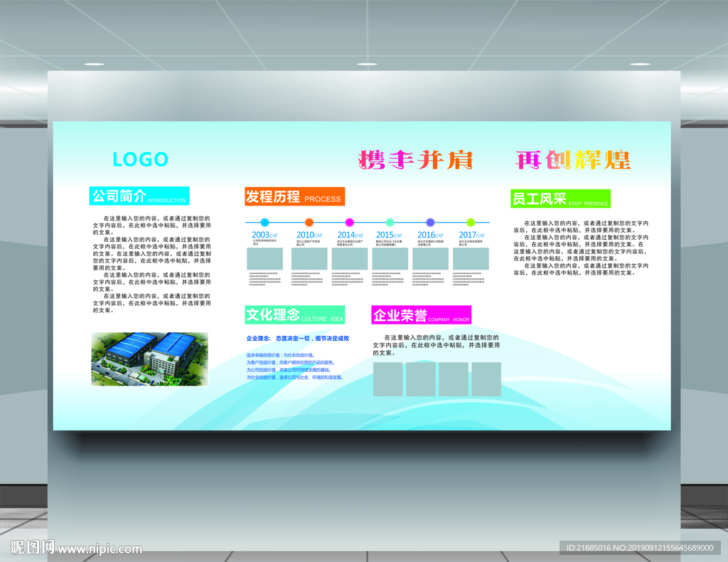Click the factory building aerial photo
Viewport: 728px width, 562px height.
[150, 359]
